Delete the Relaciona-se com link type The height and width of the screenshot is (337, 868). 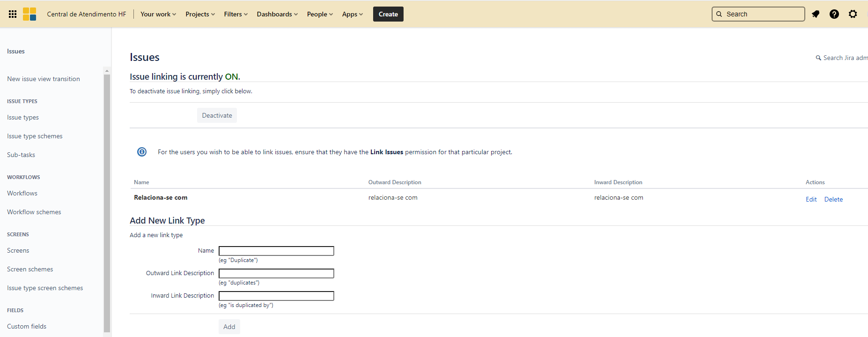[x=833, y=199]
